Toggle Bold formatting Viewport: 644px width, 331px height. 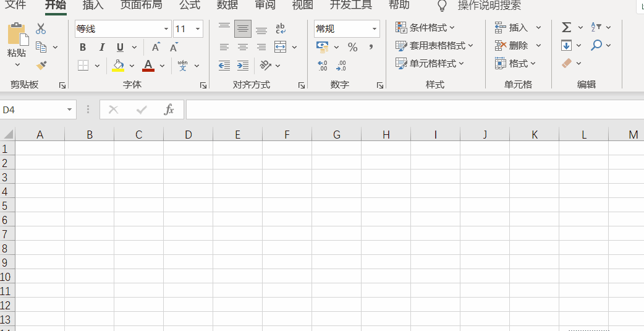pos(83,47)
